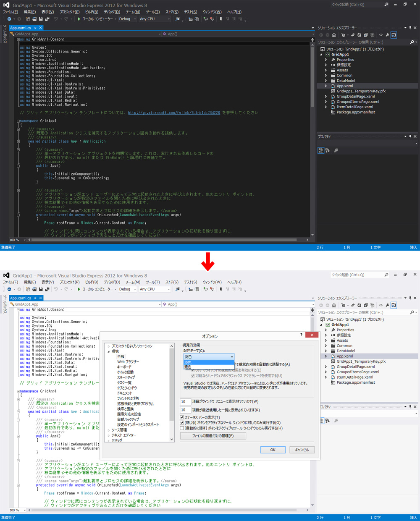Toggle the [閉じる] button active tool window checkbox (O)
This screenshot has width=420, height=521.
pos(182,423)
